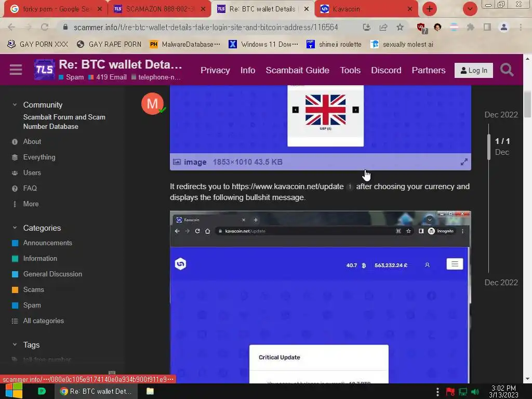Screen dimensions: 532x399
Task: Open the Scambait Guide header link
Action: tap(298, 70)
